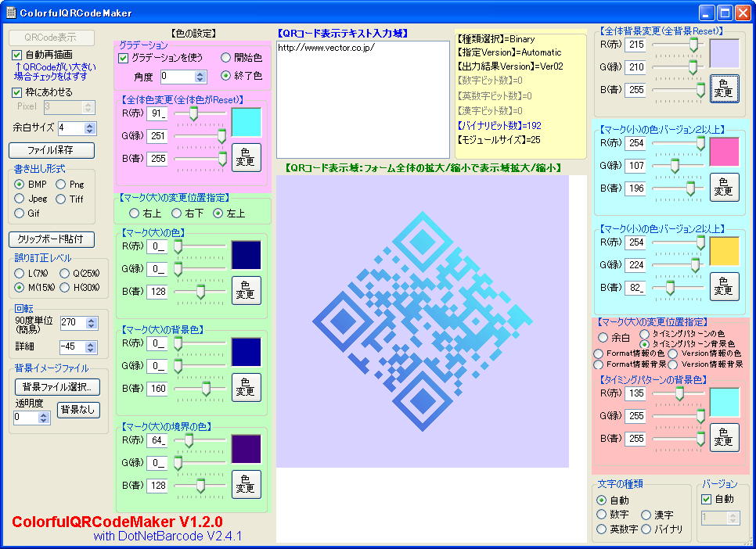This screenshot has height=549, width=756.
Task: Click the dark purple 境界の色 swatch
Action: [247, 449]
